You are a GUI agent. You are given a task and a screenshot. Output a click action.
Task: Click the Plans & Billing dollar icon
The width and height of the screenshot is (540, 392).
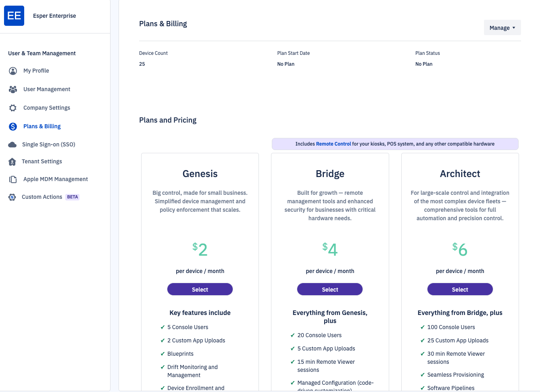pos(13,126)
